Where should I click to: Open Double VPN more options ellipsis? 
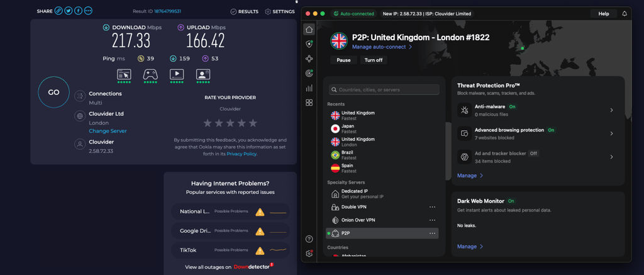pyautogui.click(x=432, y=207)
